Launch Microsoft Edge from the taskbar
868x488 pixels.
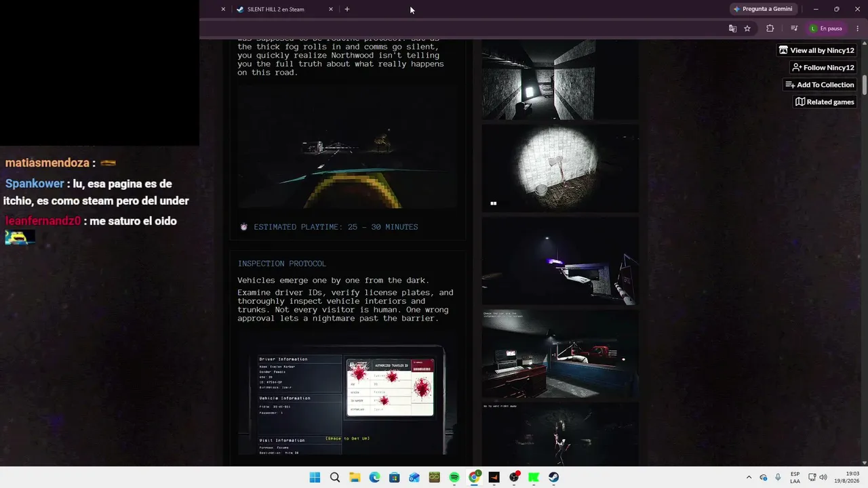[374, 477]
